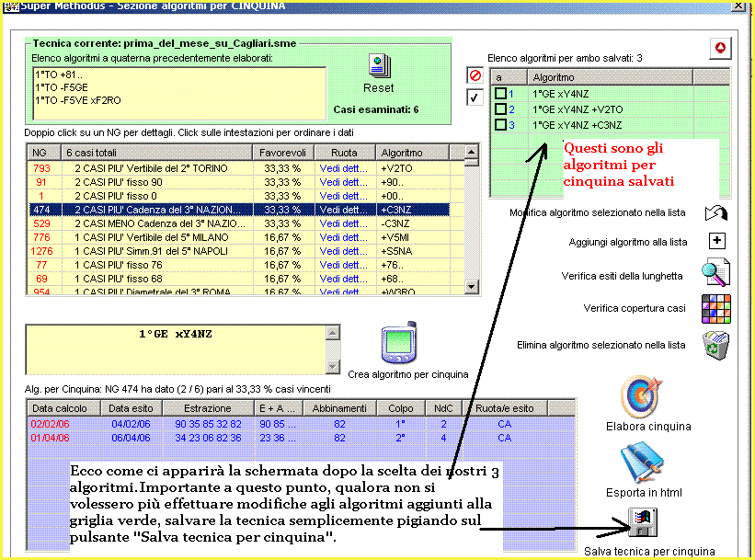Screen dimensions: 755x560
Task: Open 'Vedi dett...' link for fisso 68 row
Action: 343,279
